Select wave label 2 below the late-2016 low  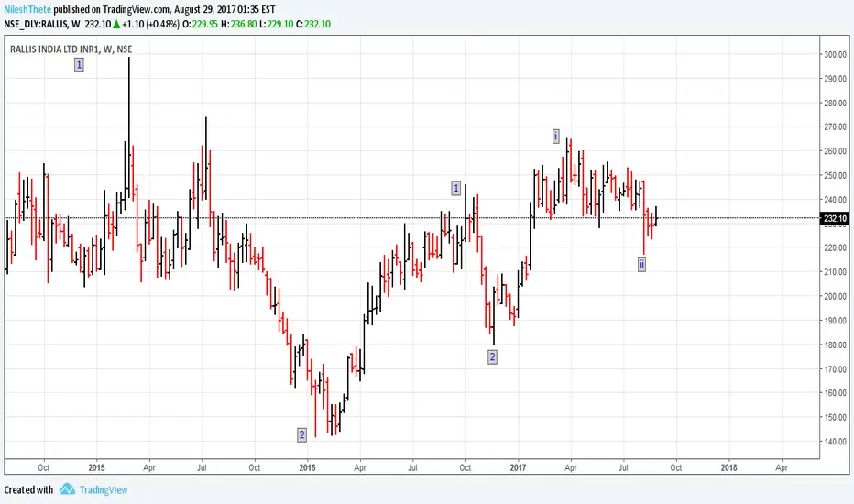pyautogui.click(x=492, y=357)
